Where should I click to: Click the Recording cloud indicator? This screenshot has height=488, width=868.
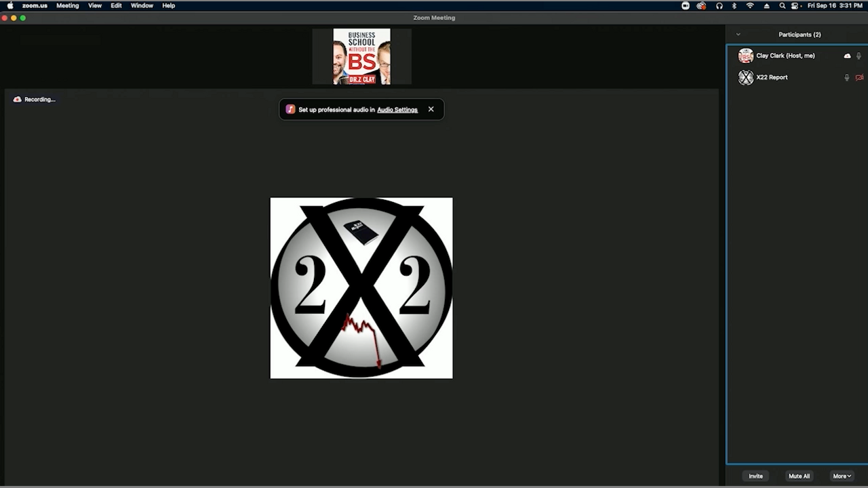(18, 100)
